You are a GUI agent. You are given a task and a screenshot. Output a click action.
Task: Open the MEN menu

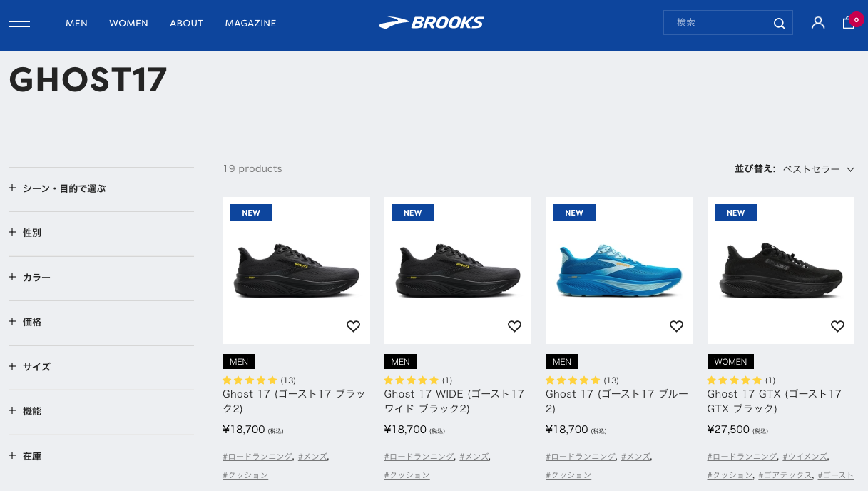(x=76, y=24)
